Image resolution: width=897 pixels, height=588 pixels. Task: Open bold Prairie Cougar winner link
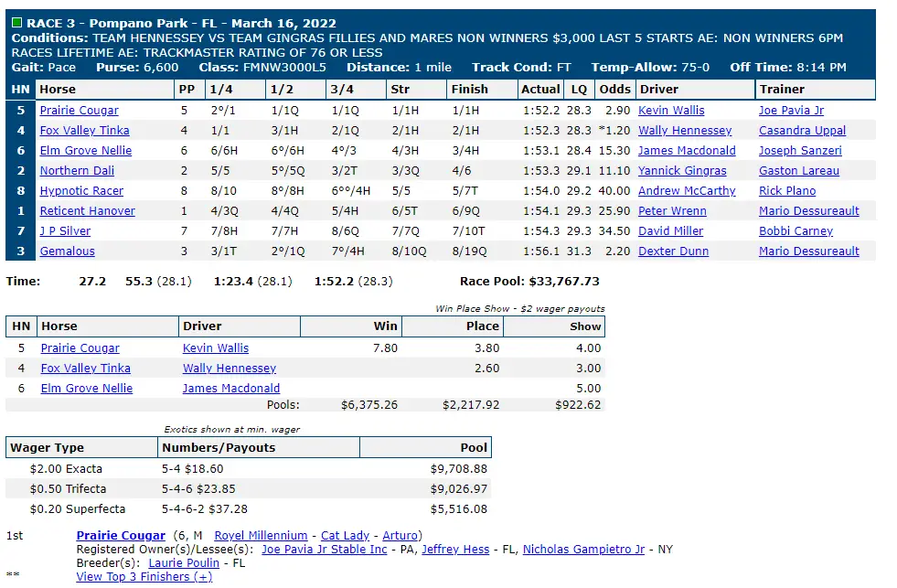[121, 535]
